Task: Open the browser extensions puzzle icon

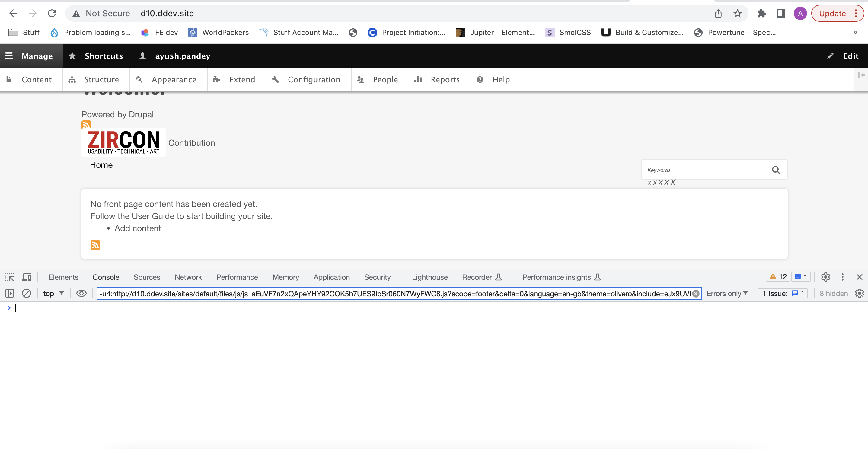Action: tap(761, 14)
